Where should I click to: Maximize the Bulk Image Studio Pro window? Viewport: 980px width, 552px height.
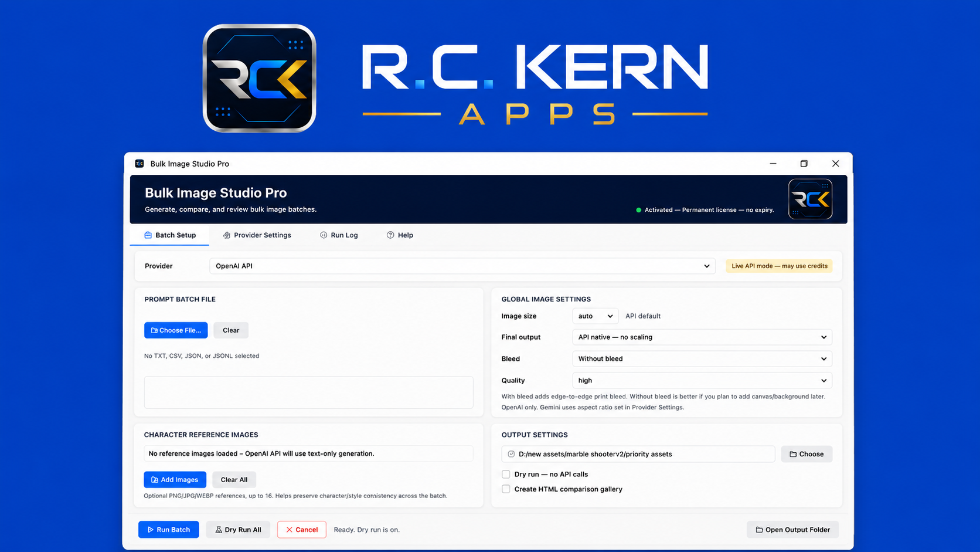pyautogui.click(x=804, y=164)
